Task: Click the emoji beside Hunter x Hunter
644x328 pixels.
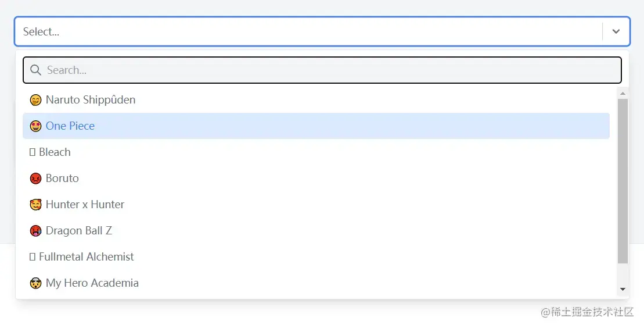Action: [x=35, y=205]
